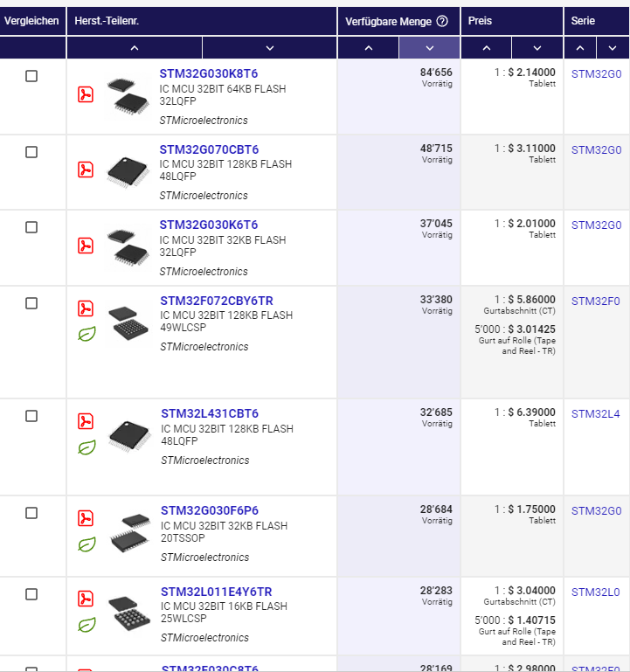Viewport: 630px width, 672px height.
Task: Tick compare checkbox for STM32L431CBT6
Action: pos(31,416)
